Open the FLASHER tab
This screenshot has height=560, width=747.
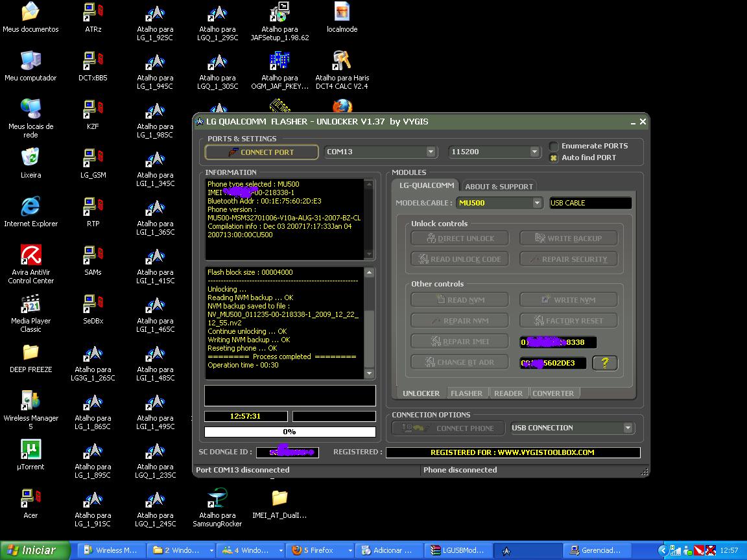click(466, 393)
